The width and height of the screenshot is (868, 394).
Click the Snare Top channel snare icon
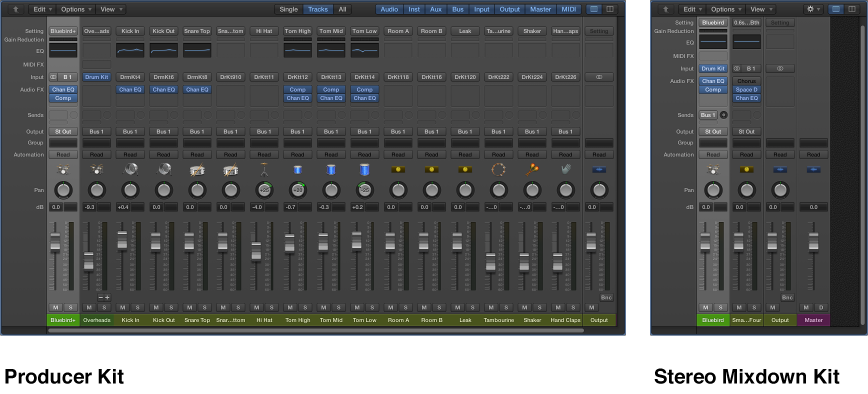click(197, 170)
